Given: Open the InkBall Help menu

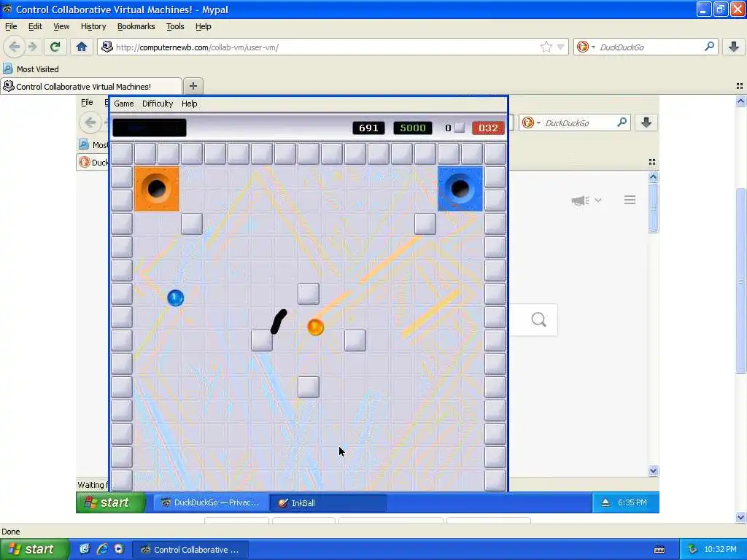Looking at the screenshot, I should 189,104.
